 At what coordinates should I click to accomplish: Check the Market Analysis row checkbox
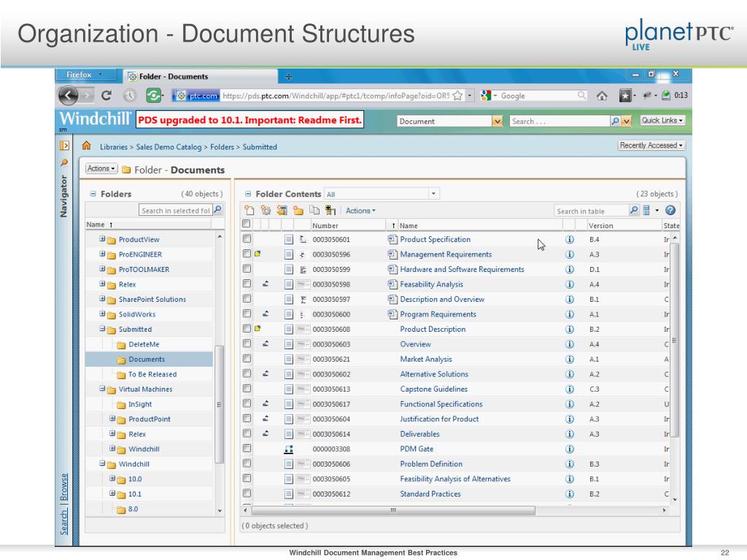[247, 358]
